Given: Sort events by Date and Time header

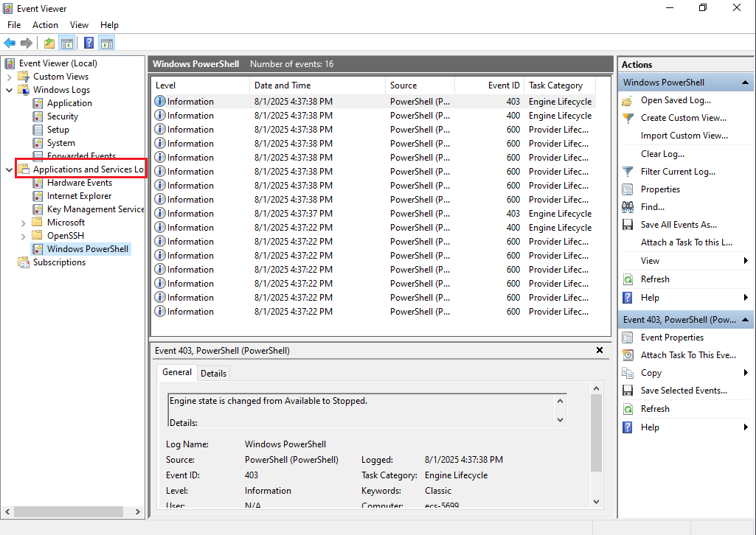Looking at the screenshot, I should coord(317,85).
